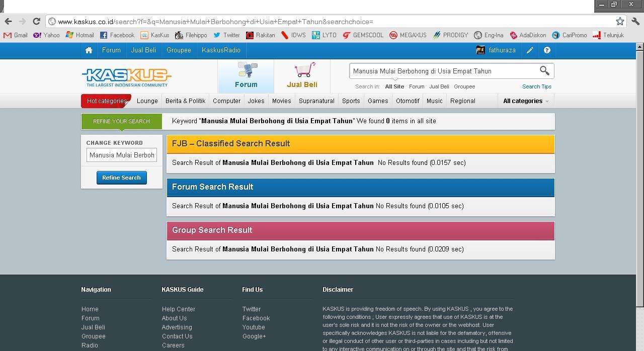Open the Supranatural category
The image size is (644, 351).
pos(316,101)
